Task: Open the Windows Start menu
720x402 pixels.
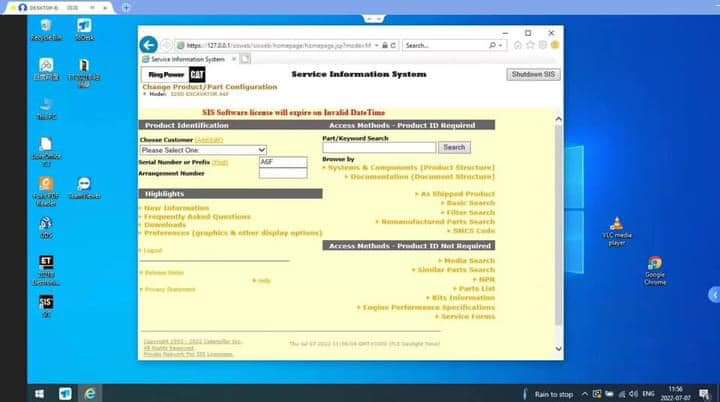Action: 12,393
